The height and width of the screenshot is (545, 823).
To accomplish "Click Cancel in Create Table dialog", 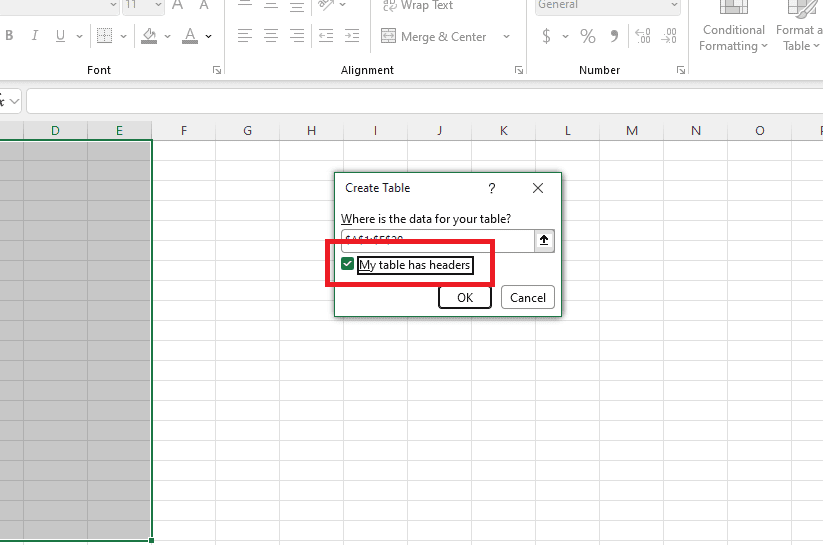I will pyautogui.click(x=527, y=298).
